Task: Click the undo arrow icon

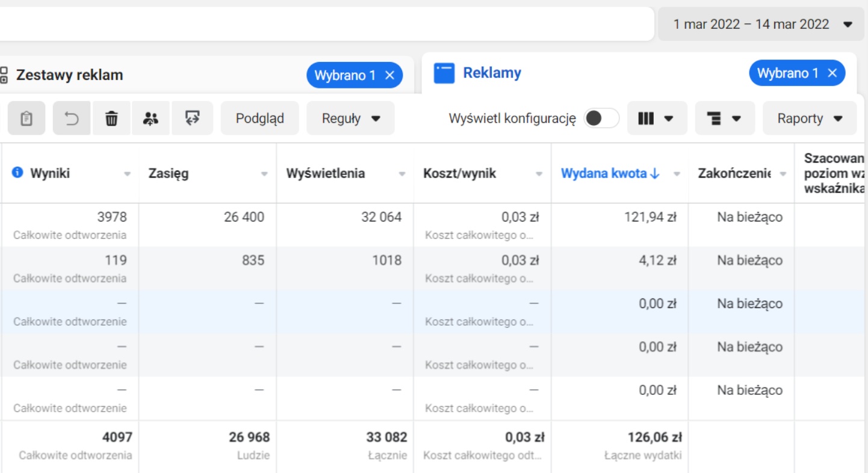Action: (72, 119)
